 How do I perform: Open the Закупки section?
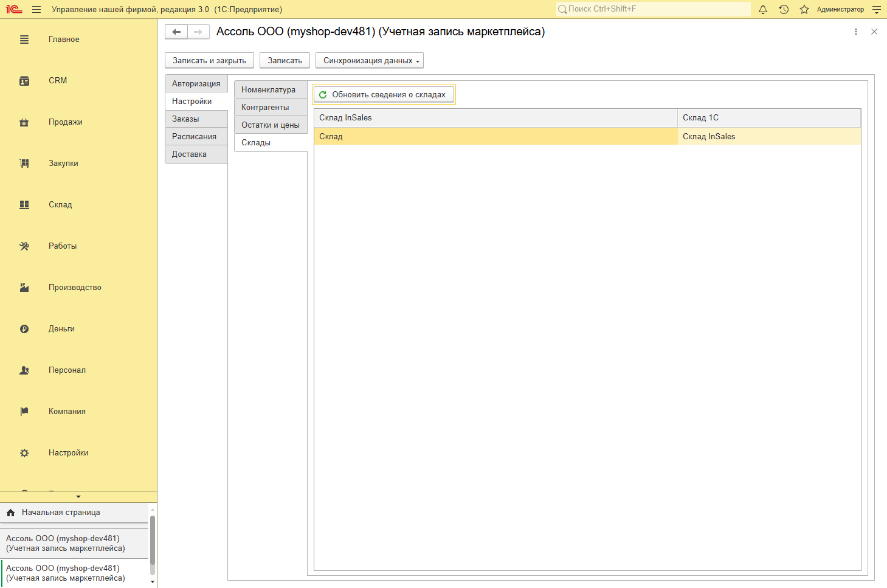click(63, 164)
